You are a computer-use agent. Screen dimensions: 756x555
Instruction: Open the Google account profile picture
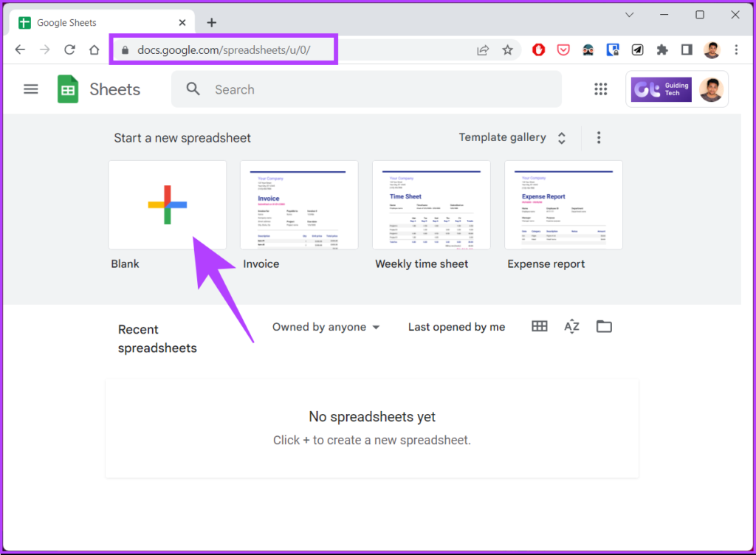(x=711, y=89)
